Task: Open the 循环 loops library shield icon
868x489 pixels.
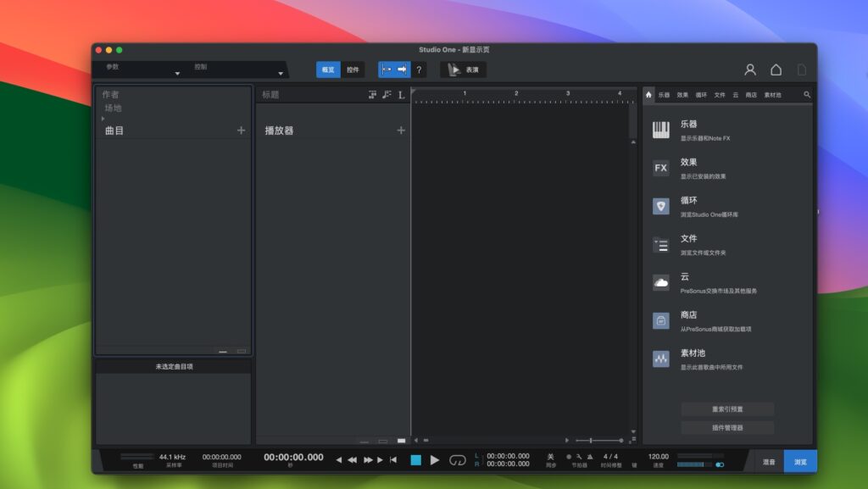Action: coord(660,205)
